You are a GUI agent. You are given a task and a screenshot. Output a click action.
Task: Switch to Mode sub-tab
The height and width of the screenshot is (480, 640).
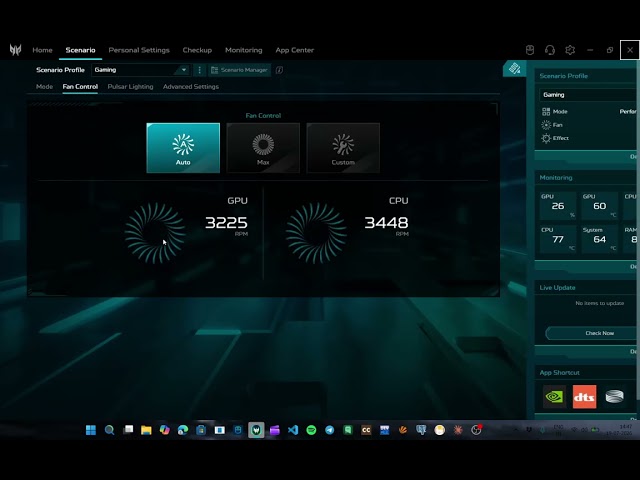point(44,87)
